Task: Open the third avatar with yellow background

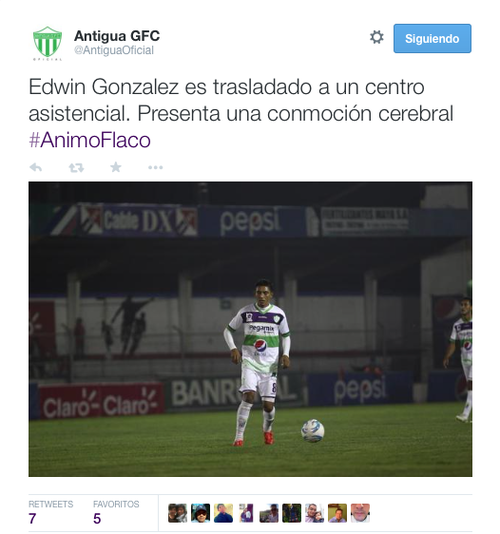Action: (223, 513)
